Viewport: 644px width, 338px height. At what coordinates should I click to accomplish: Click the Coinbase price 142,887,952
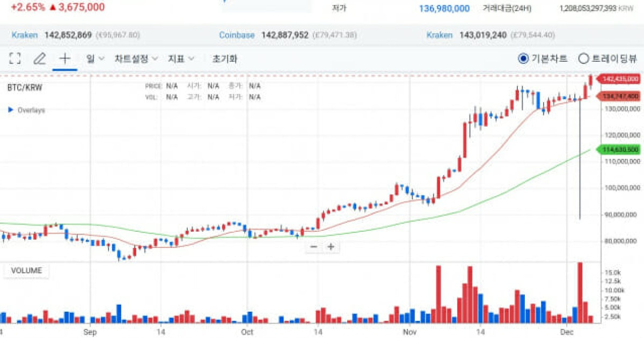tap(285, 35)
